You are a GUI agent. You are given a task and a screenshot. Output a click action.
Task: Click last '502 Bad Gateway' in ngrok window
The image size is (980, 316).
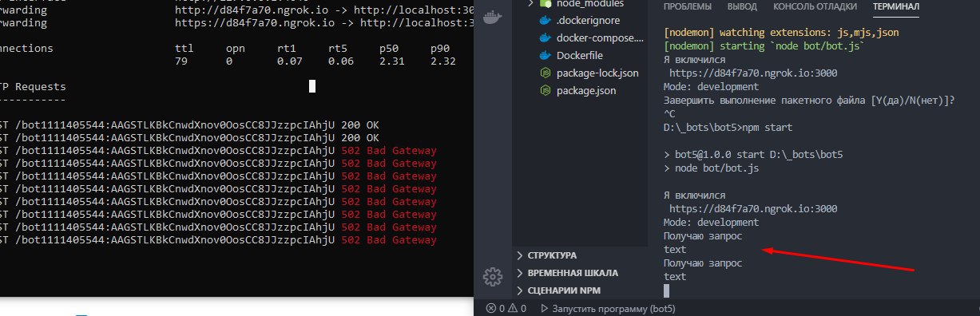388,240
